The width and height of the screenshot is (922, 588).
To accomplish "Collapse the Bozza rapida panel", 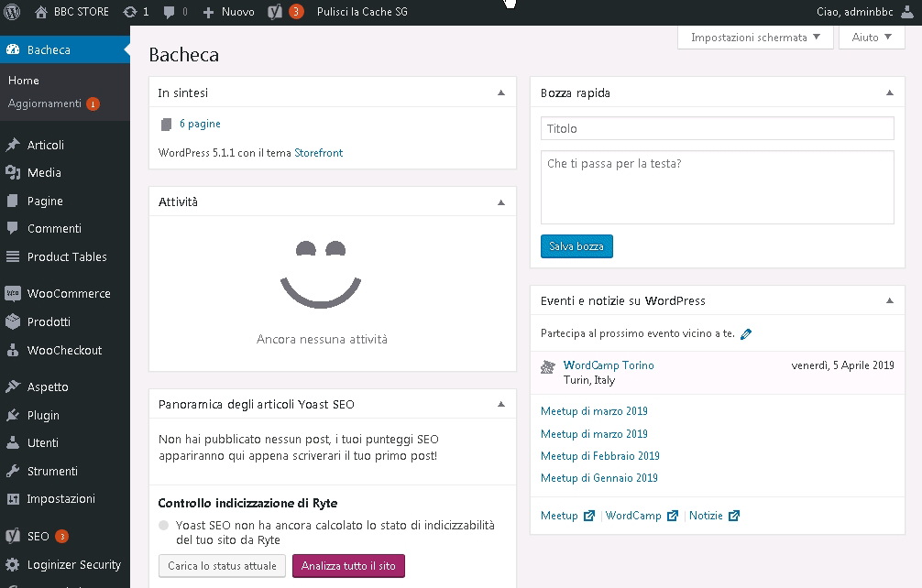I will point(890,93).
